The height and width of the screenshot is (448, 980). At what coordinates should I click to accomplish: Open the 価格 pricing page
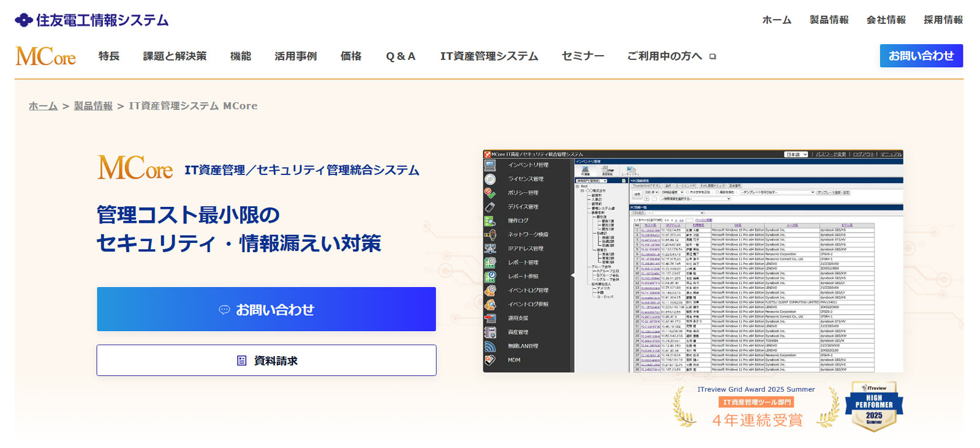point(351,56)
